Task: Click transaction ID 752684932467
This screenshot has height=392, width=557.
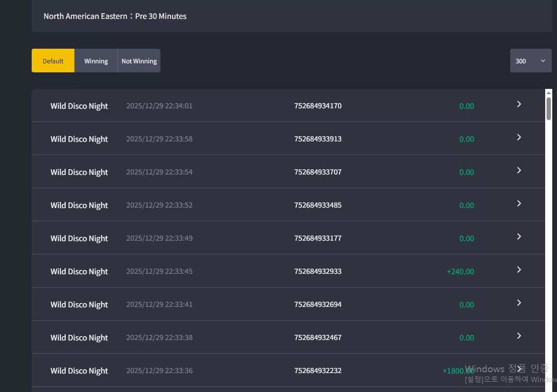Action: 318,337
